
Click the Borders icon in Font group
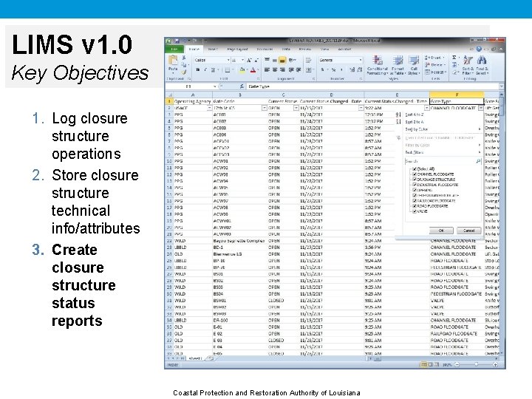pos(228,70)
